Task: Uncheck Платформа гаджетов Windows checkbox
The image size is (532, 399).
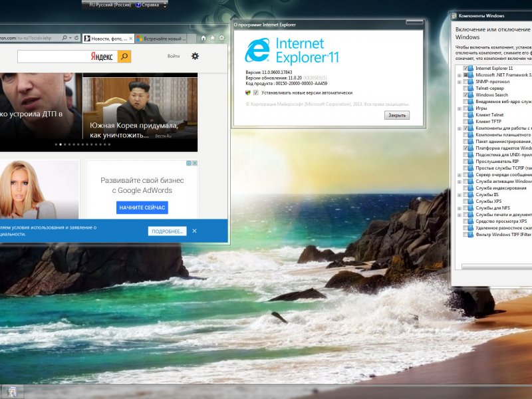Action: pos(465,148)
